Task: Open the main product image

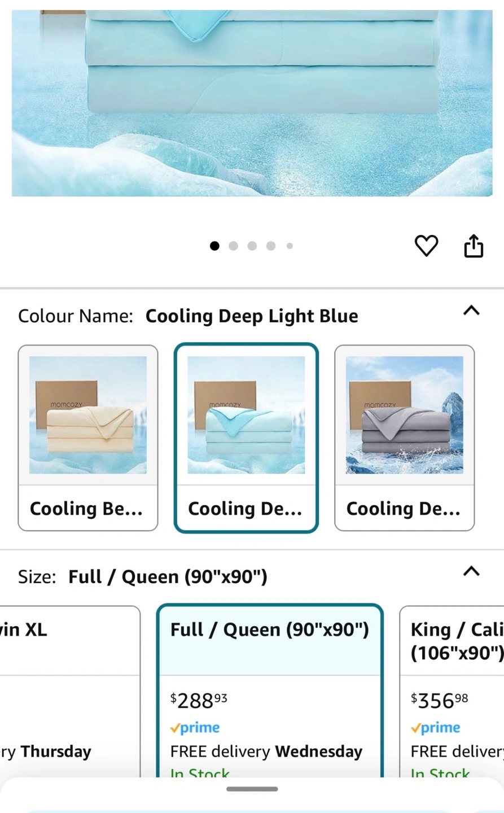Action: pyautogui.click(x=252, y=103)
